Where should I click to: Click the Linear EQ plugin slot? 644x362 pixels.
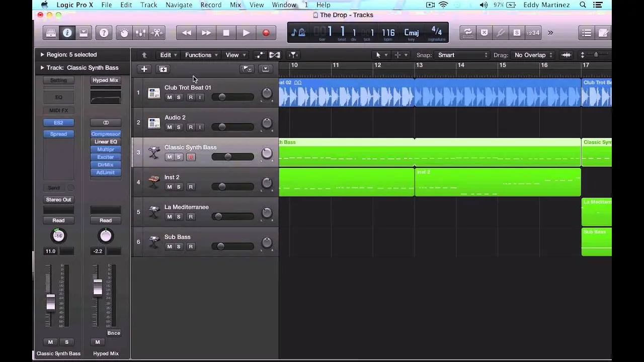(x=106, y=142)
